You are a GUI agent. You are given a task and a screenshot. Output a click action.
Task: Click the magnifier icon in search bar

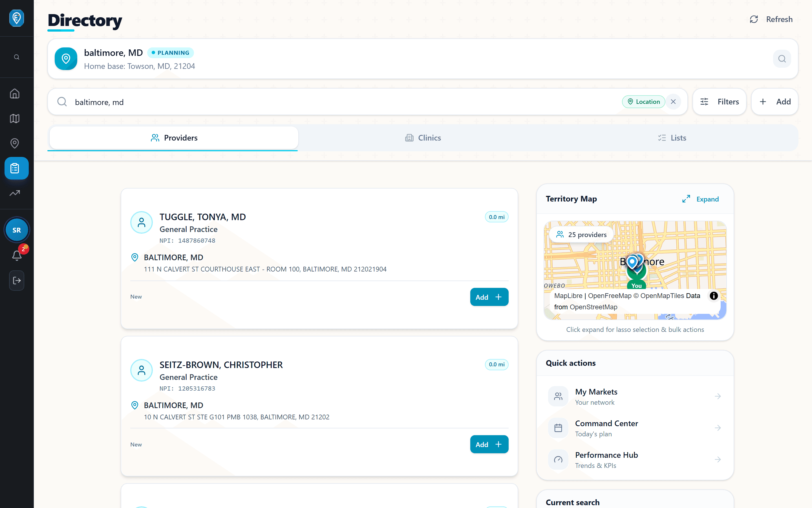pyautogui.click(x=62, y=102)
